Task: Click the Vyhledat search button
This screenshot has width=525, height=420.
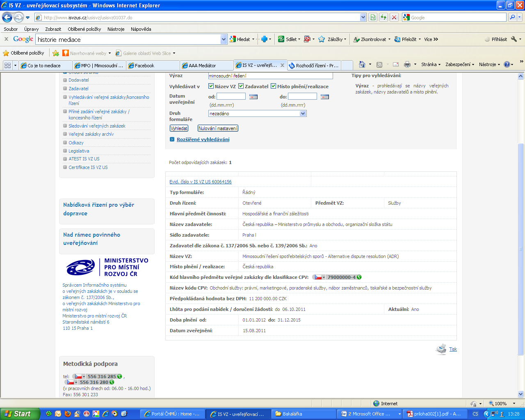Action: pos(179,128)
